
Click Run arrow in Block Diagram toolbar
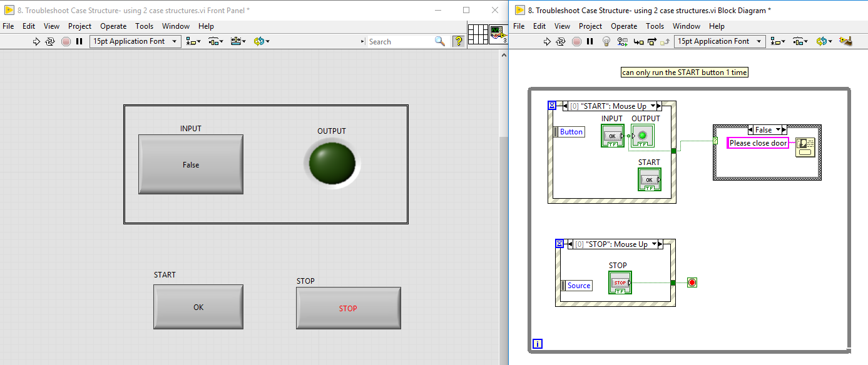pyautogui.click(x=547, y=41)
